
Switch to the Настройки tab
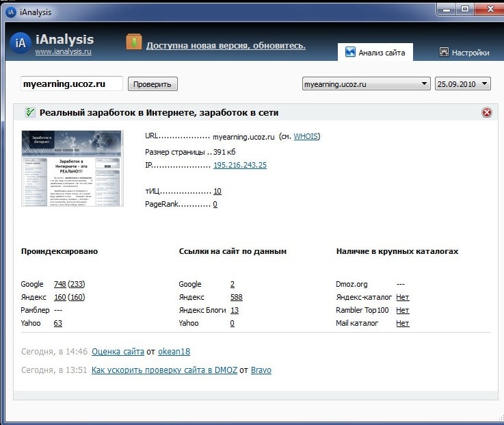[x=464, y=52]
